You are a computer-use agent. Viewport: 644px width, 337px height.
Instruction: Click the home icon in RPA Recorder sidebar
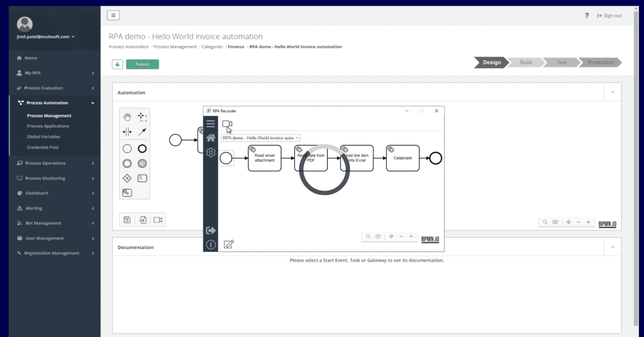click(211, 138)
